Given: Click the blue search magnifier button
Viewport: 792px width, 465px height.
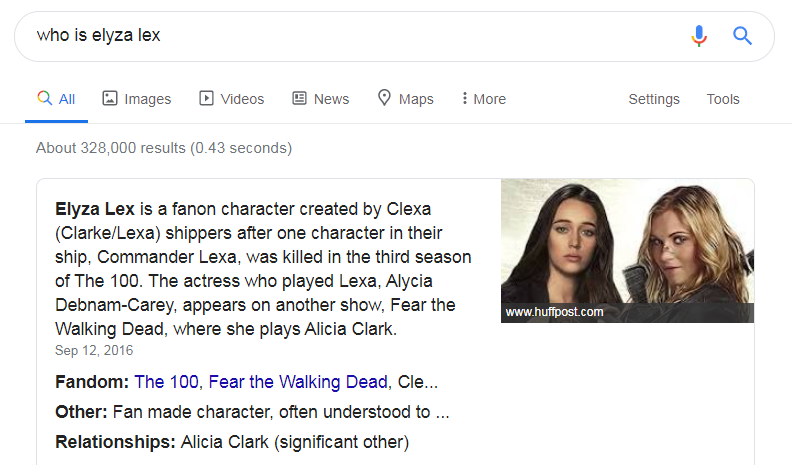Looking at the screenshot, I should click(x=742, y=36).
